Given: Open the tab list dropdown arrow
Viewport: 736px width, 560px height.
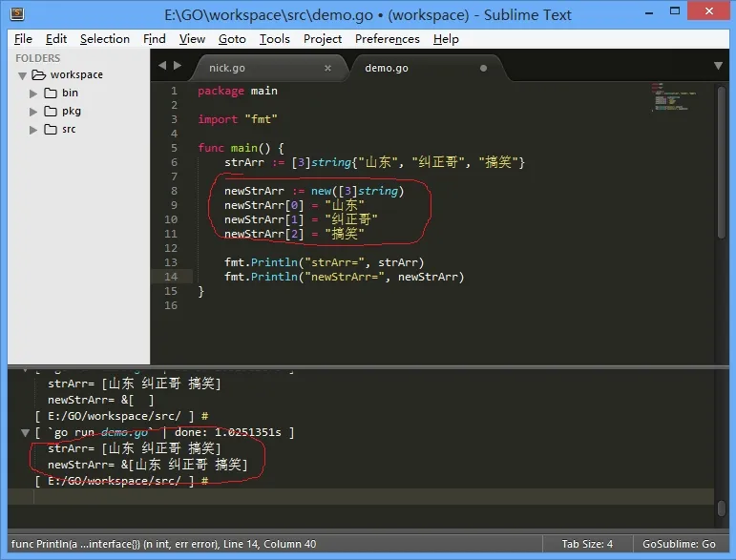Looking at the screenshot, I should coord(718,66).
